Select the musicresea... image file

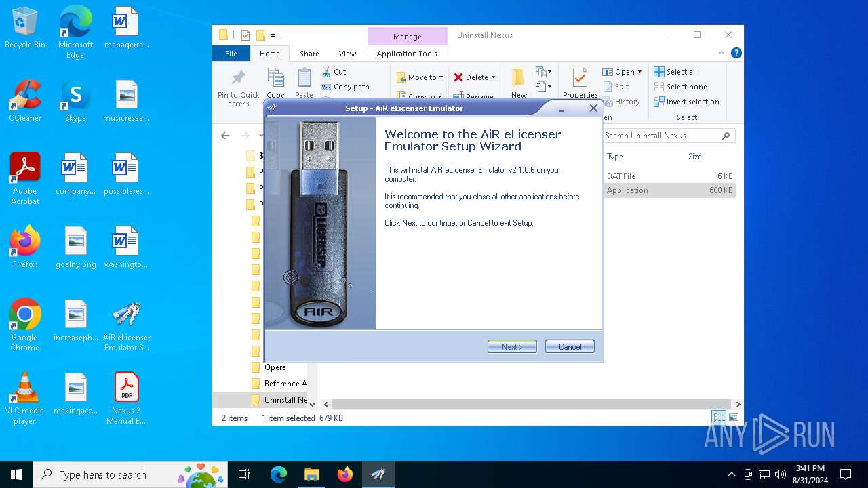[x=126, y=102]
